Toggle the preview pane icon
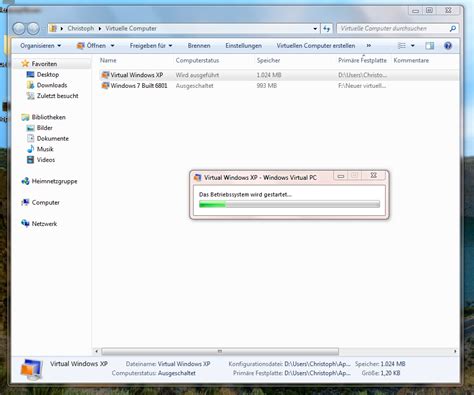This screenshot has height=395, width=474. (x=430, y=46)
